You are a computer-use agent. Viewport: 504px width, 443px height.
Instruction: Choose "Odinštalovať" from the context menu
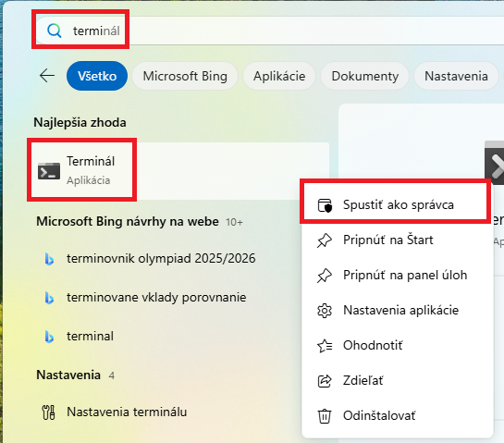pos(398,416)
